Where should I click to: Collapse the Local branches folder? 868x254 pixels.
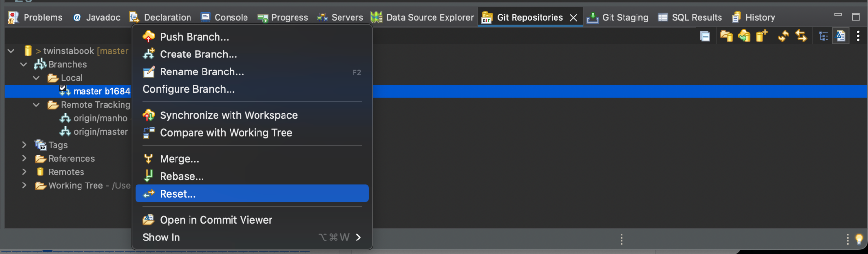tap(36, 78)
